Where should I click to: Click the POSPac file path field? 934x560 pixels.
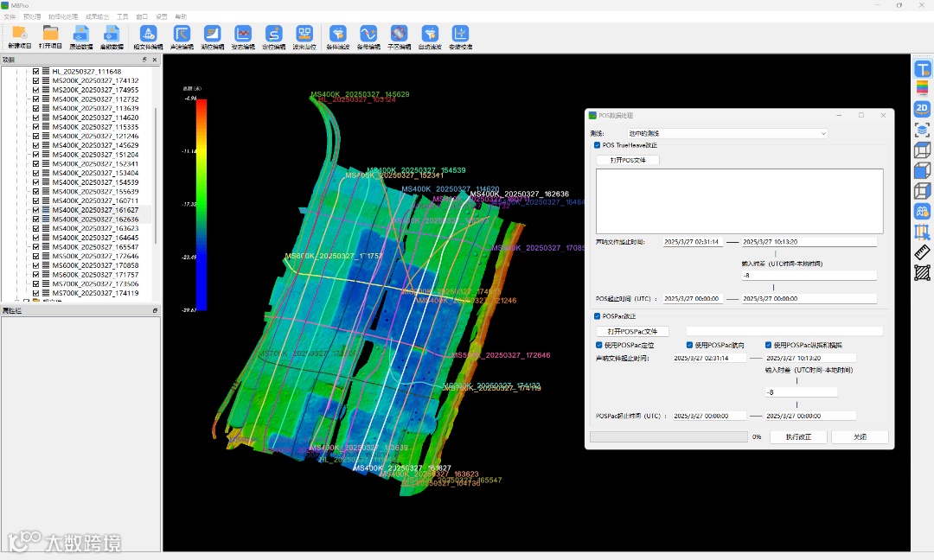(784, 332)
